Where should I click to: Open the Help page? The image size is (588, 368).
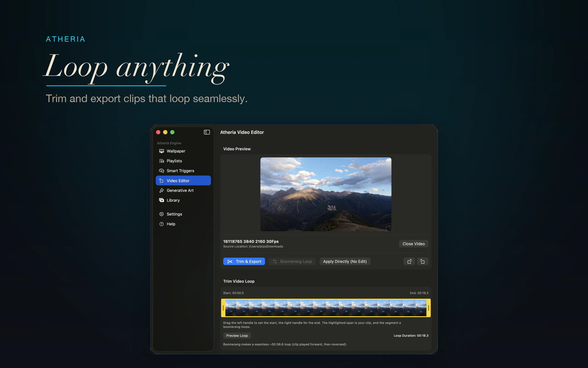(x=183, y=224)
